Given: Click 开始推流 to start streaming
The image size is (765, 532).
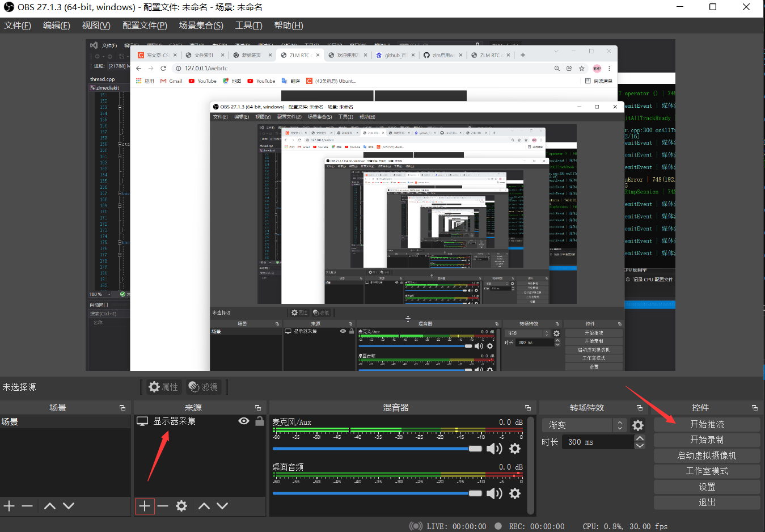Looking at the screenshot, I should [x=707, y=424].
